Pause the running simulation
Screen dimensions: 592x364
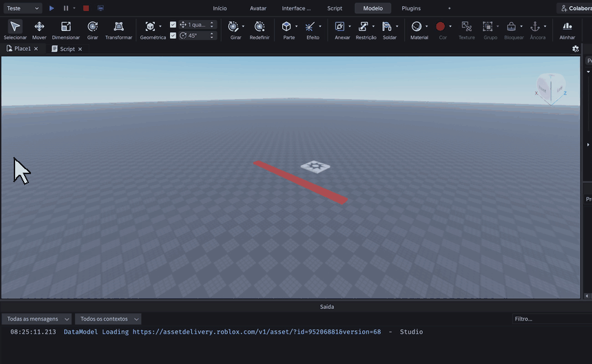65,8
